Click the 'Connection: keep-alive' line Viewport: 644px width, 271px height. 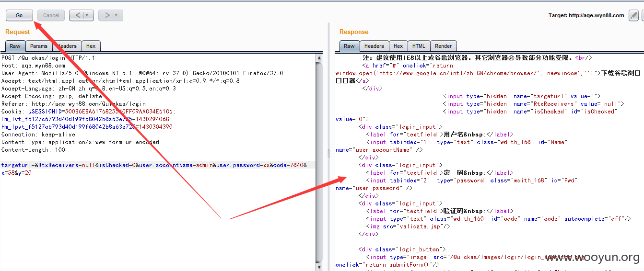point(38,134)
